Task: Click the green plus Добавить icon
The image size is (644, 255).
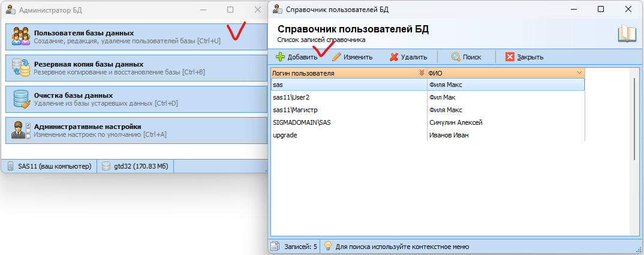Action: coord(280,57)
